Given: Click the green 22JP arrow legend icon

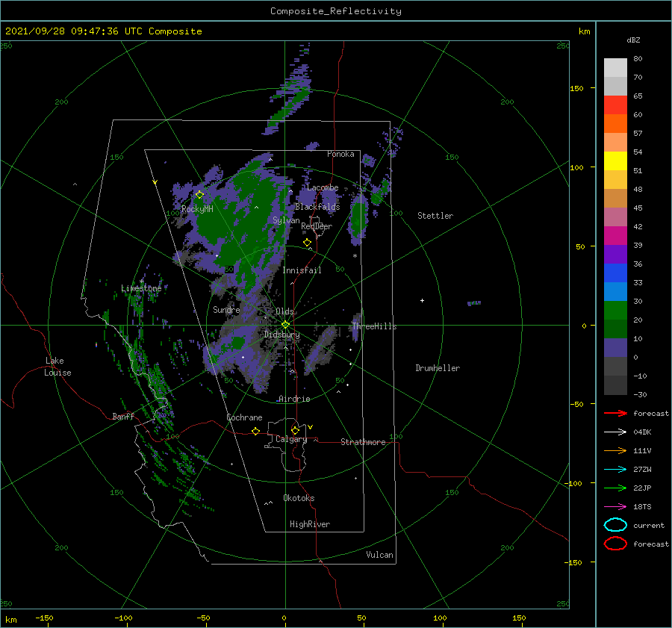Looking at the screenshot, I should (x=615, y=488).
